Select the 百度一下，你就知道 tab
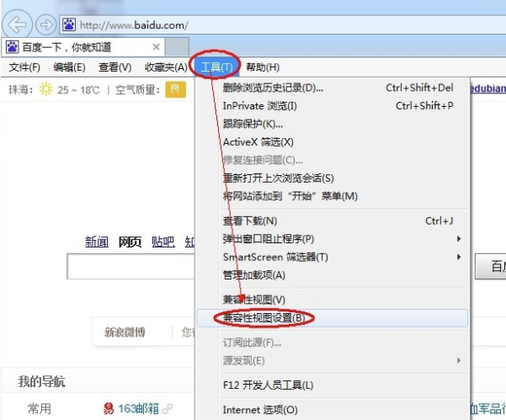 (83, 47)
